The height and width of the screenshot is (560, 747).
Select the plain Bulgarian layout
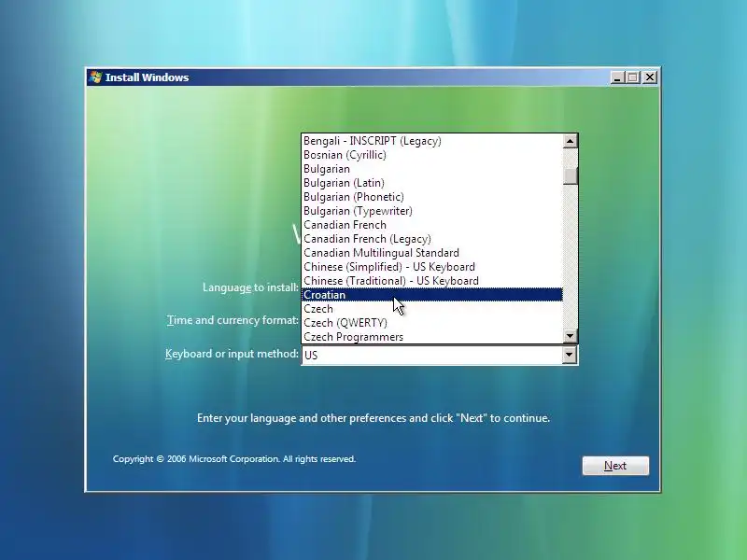tap(432, 169)
